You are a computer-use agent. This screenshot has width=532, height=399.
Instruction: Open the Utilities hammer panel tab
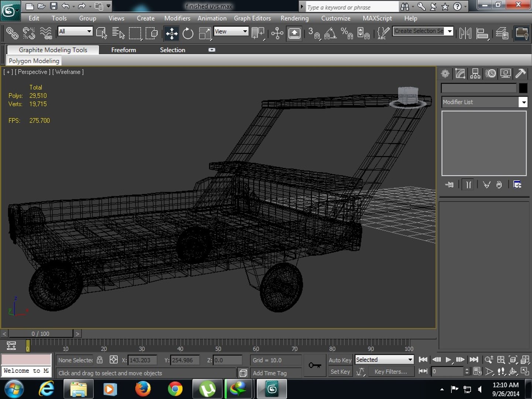(521, 74)
